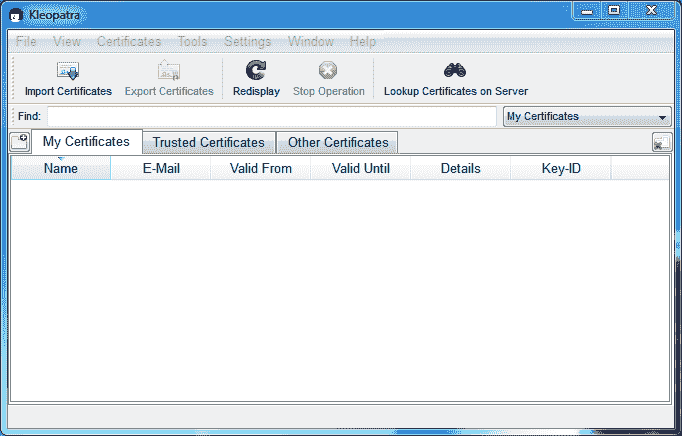
Task: Expand the My Certificates filter dropdown
Action: (587, 117)
